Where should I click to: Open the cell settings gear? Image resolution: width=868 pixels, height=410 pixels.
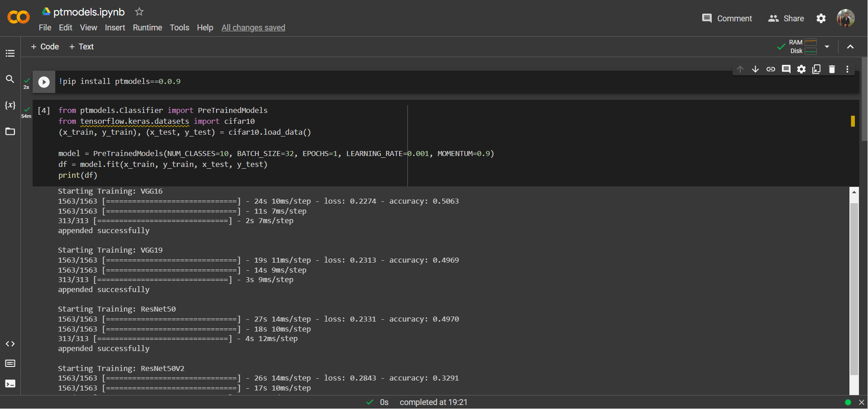pos(801,69)
